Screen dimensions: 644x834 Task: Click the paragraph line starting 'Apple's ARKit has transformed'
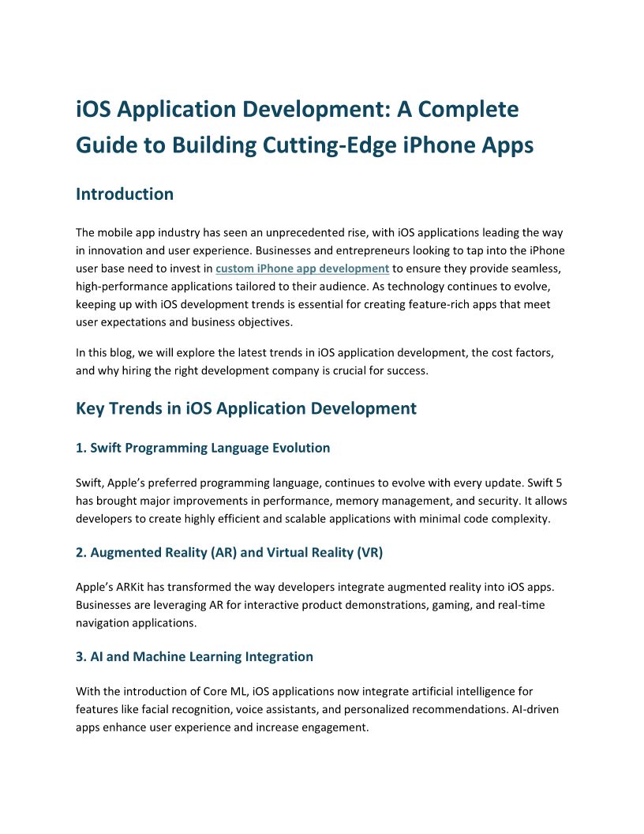click(x=319, y=587)
